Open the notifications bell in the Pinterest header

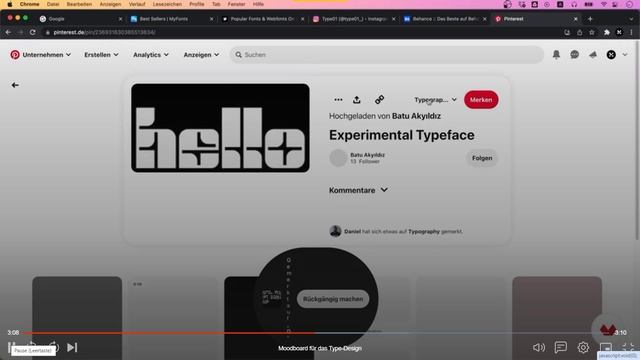[556, 55]
